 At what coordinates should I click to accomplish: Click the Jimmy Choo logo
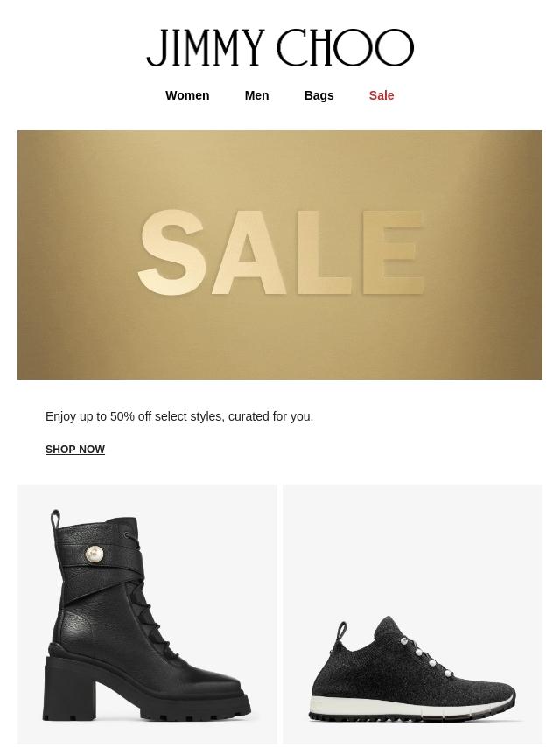pos(280,47)
